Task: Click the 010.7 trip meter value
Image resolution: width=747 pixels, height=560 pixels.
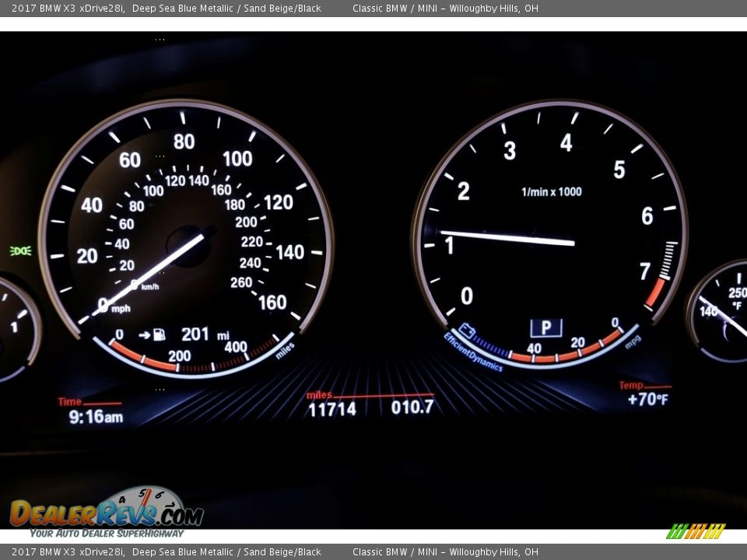Action: tap(412, 407)
